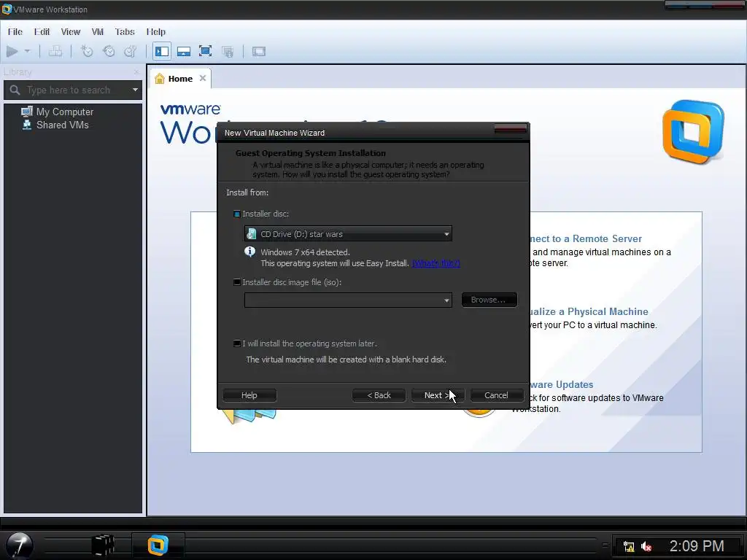Viewport: 747px width, 560px height.
Task: Click the Cancel button in the wizard
Action: tap(496, 395)
